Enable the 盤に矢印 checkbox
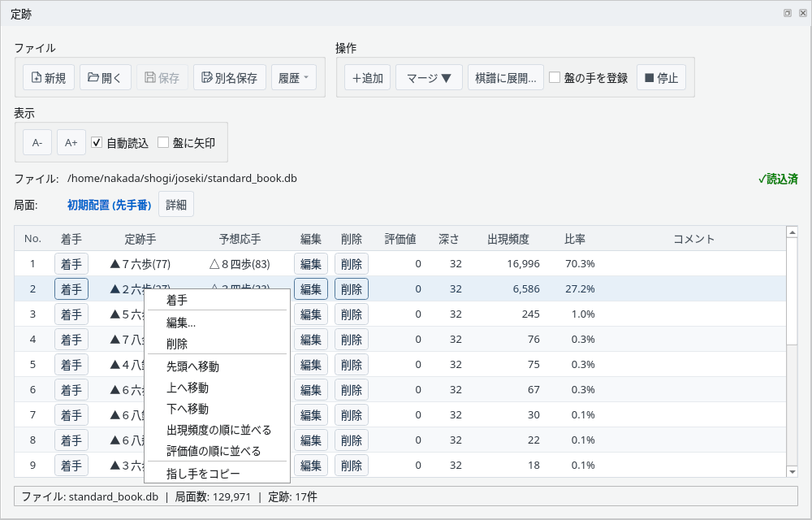Image resolution: width=812 pixels, height=520 pixels. (x=163, y=142)
